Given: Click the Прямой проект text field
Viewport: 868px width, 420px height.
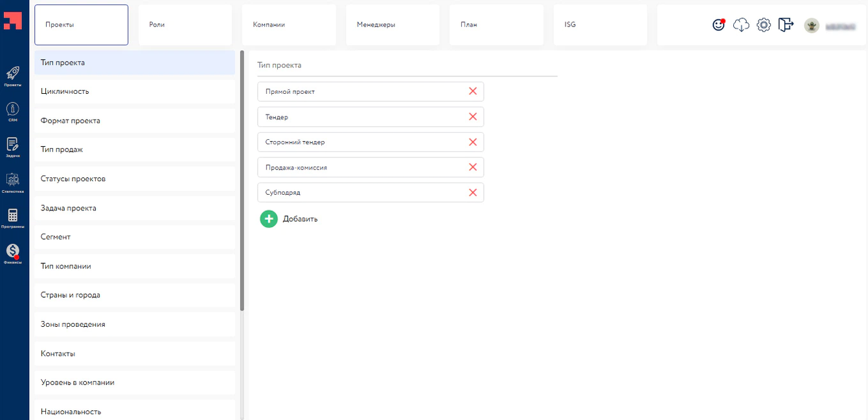Looking at the screenshot, I should [371, 91].
